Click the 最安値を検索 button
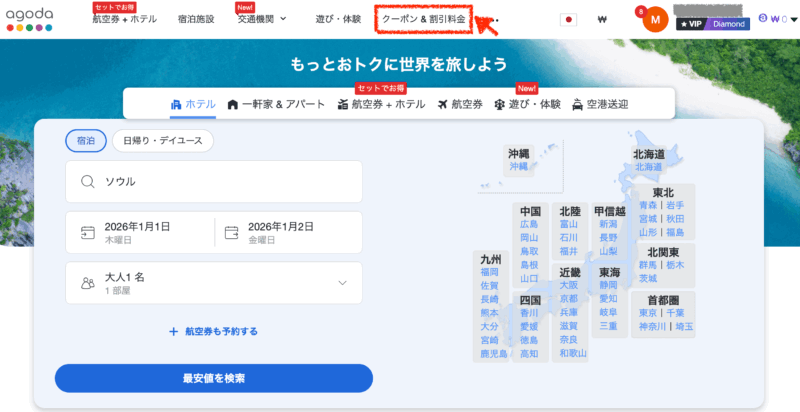The height and width of the screenshot is (412, 800). tap(214, 378)
